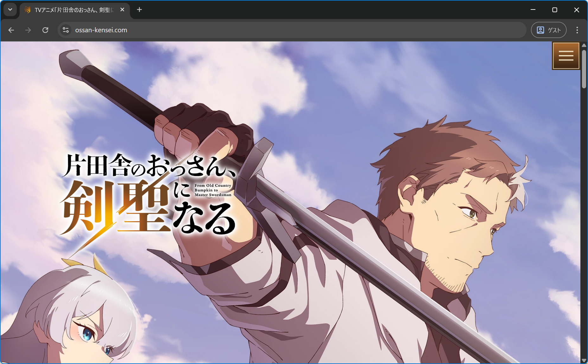Open the guest profile button
This screenshot has width=588, height=364.
[549, 30]
